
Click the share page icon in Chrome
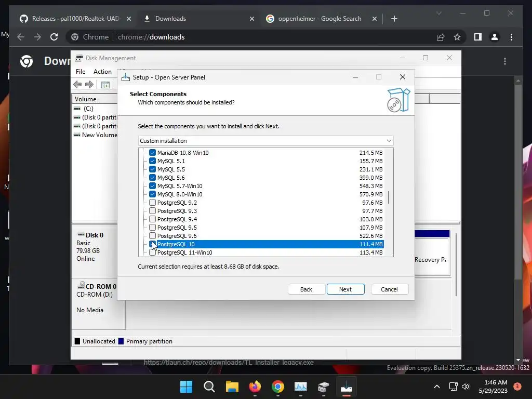[x=441, y=37]
